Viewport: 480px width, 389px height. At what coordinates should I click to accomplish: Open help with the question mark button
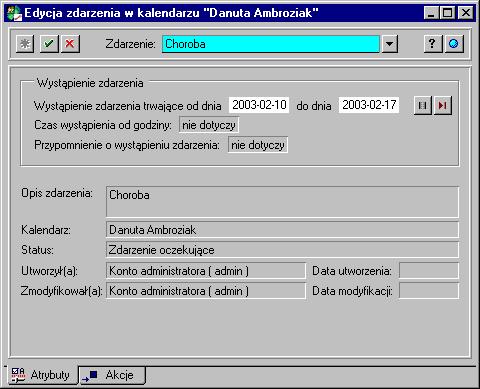point(433,44)
